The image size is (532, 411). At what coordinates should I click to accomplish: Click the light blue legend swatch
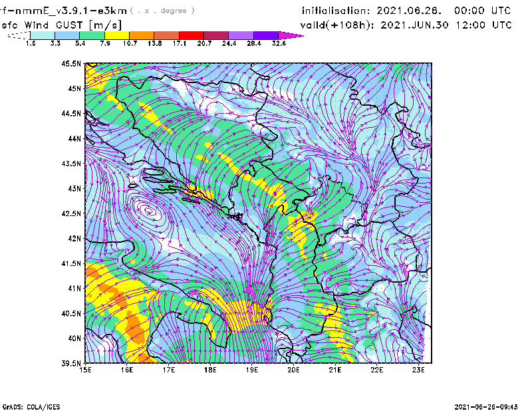coord(67,35)
